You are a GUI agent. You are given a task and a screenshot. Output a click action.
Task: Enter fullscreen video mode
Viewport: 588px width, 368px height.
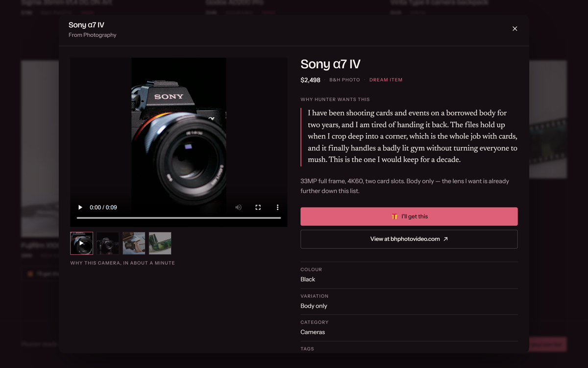tap(258, 208)
